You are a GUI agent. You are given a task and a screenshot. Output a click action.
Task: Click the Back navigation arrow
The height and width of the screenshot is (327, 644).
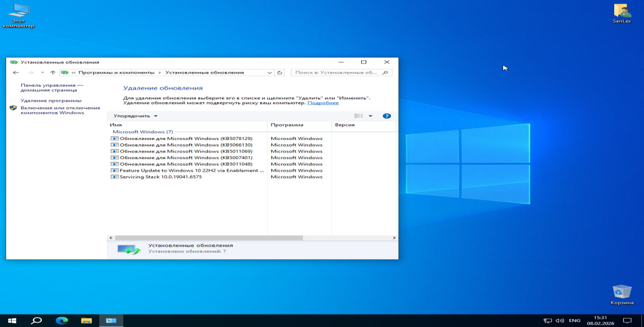(x=15, y=73)
